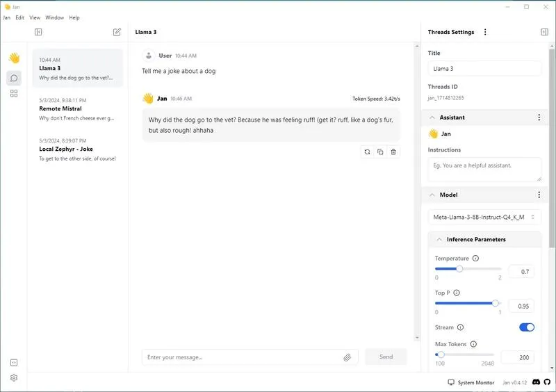Start a new thread with compose icon
Viewport: 556px width, 392px height.
(117, 32)
